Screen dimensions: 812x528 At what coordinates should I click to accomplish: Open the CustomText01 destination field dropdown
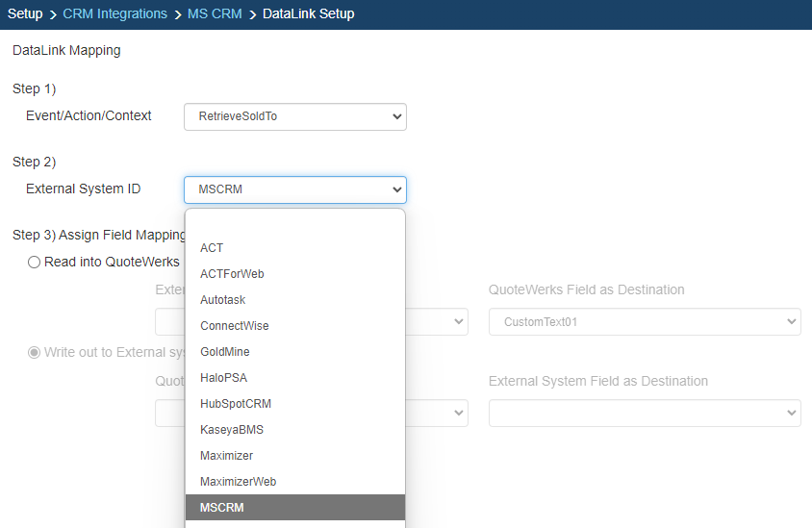pyautogui.click(x=645, y=322)
